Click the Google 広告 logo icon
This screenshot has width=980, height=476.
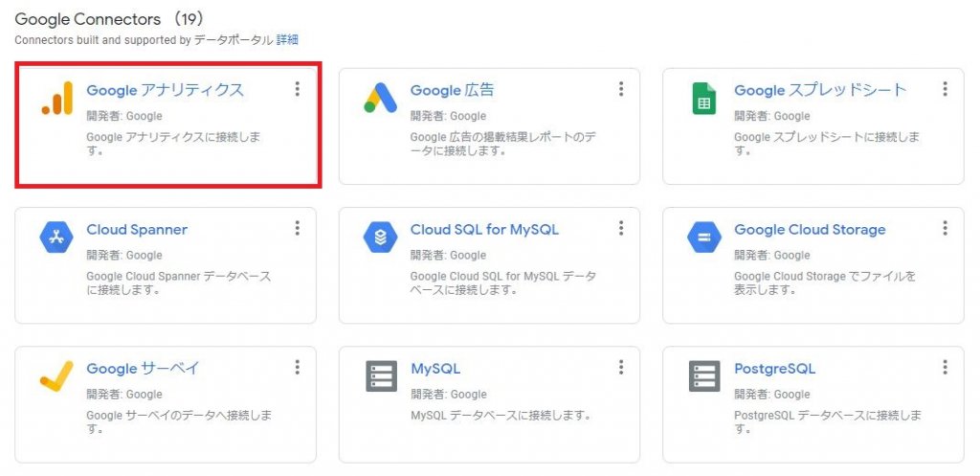pyautogui.click(x=381, y=99)
